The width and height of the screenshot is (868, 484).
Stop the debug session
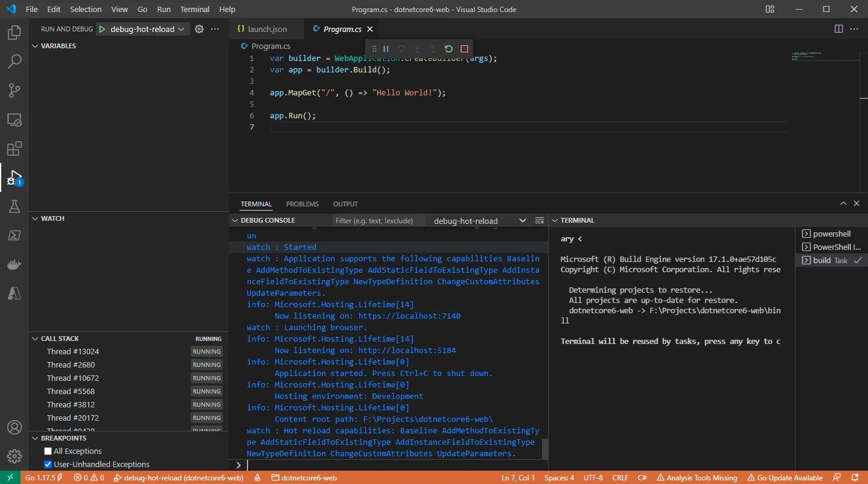point(464,49)
